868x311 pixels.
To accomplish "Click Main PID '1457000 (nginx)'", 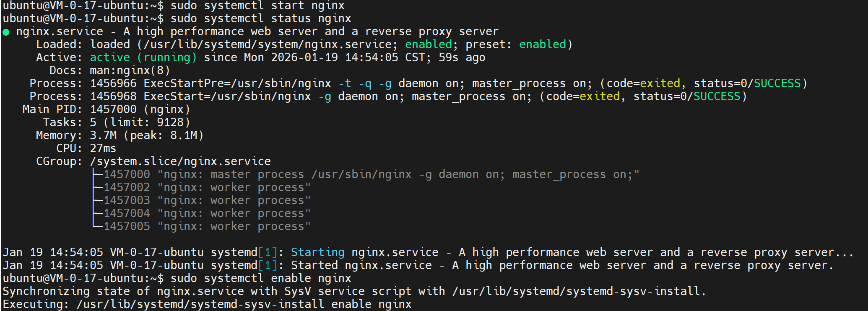I will coord(140,109).
